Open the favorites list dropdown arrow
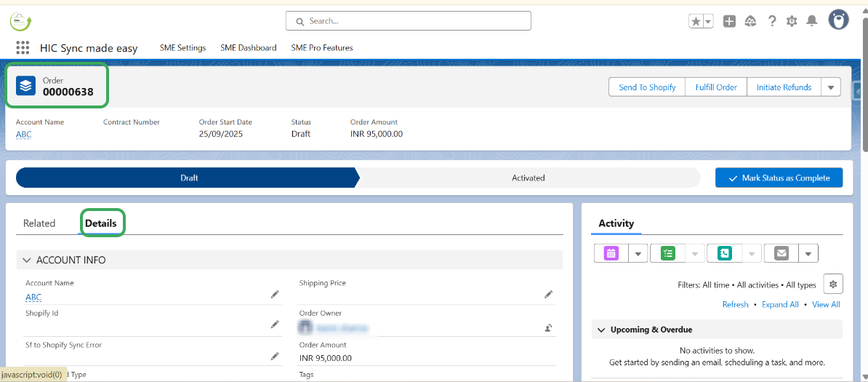 (x=709, y=21)
